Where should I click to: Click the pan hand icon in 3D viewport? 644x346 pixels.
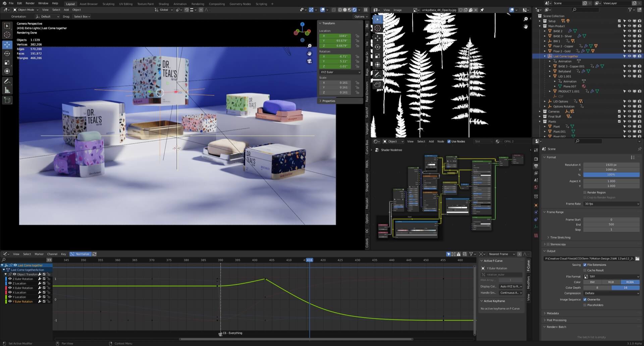click(x=309, y=53)
